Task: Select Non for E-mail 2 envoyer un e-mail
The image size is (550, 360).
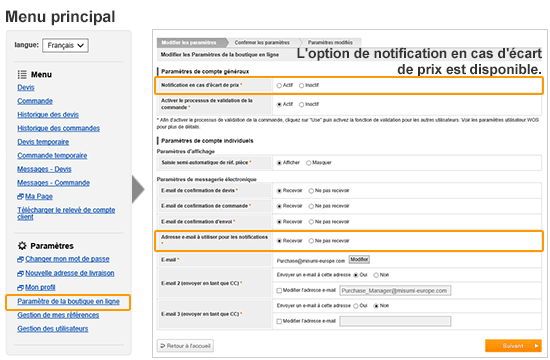Action: coord(376,275)
